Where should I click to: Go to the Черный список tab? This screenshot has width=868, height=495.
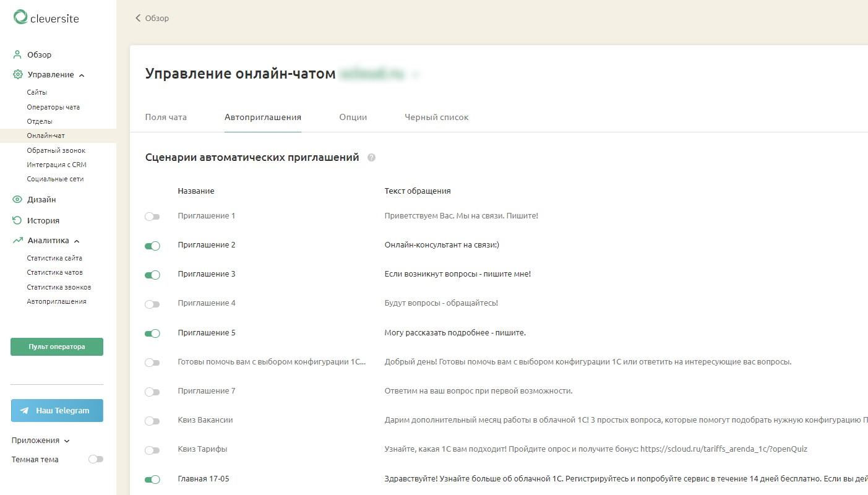[437, 117]
